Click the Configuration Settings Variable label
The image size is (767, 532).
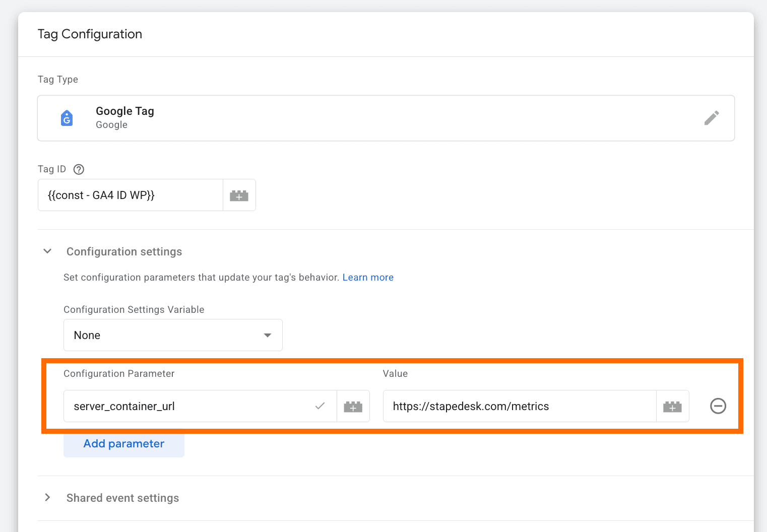(x=134, y=310)
